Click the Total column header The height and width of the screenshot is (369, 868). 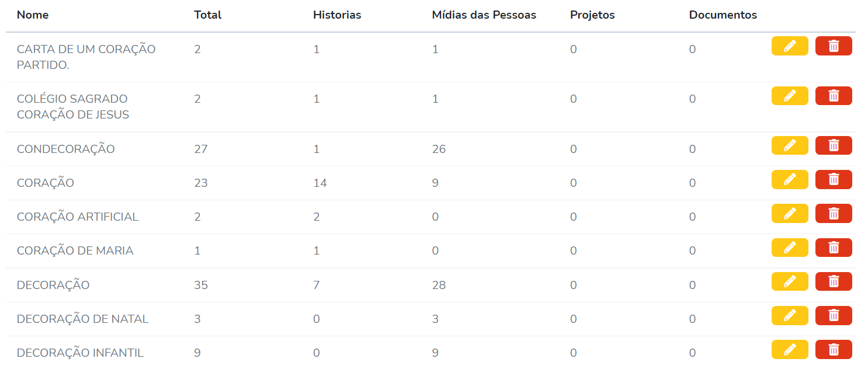[208, 15]
